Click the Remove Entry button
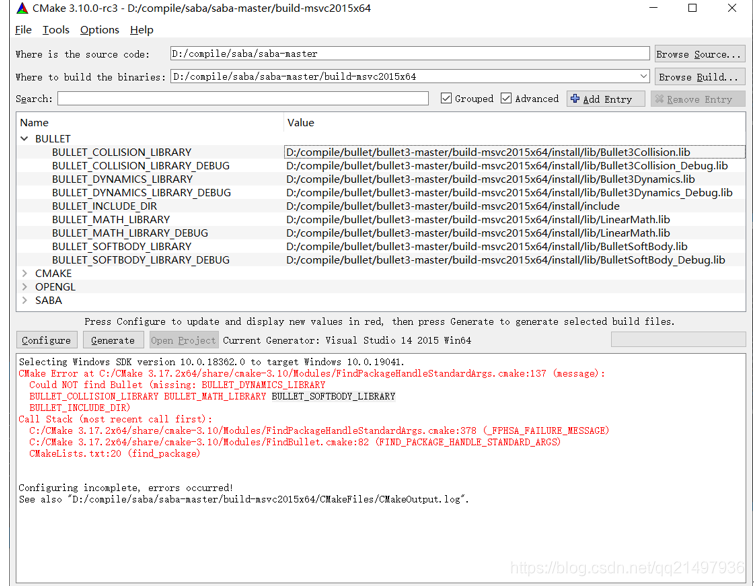754x586 pixels. click(698, 99)
